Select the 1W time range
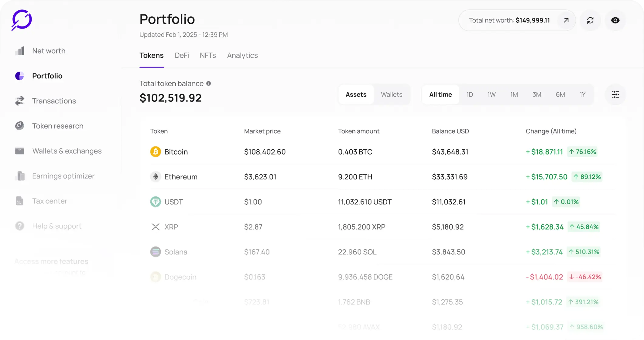This screenshot has width=644, height=340. click(491, 95)
